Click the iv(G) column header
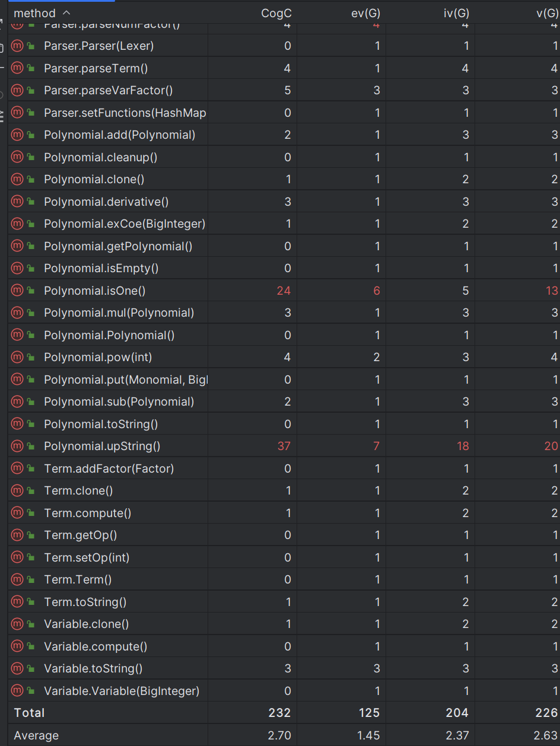Screen dimensions: 560x746 coord(457,13)
